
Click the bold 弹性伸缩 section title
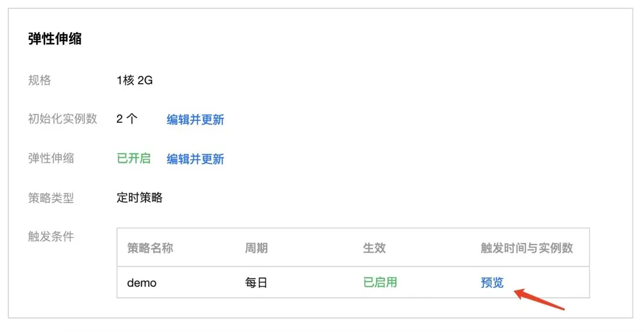point(55,39)
